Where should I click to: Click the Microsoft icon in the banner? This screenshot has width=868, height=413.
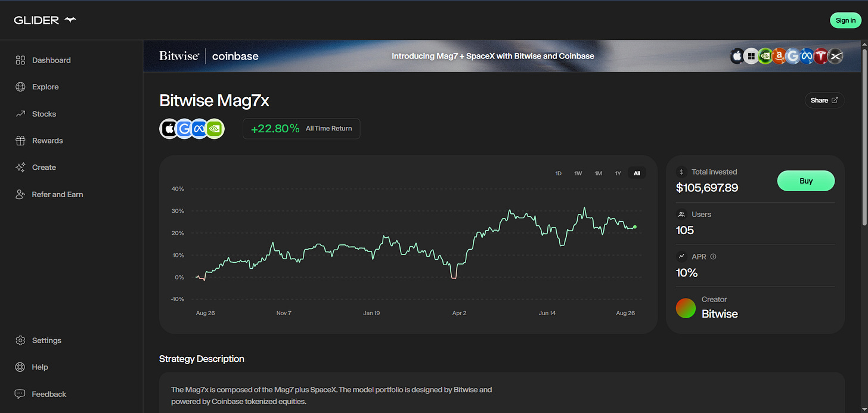click(752, 56)
